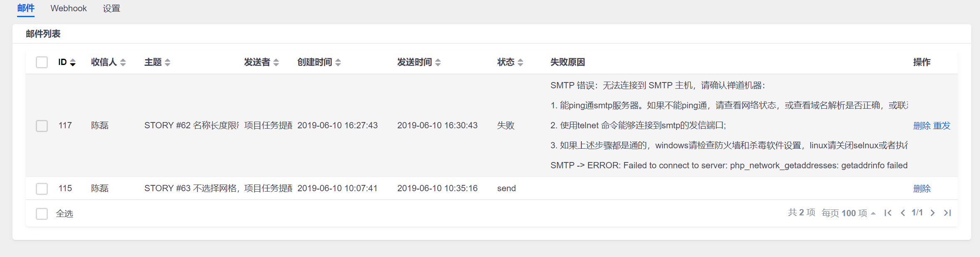
Task: Click 重发 to resend mail 117
Action: (942, 126)
